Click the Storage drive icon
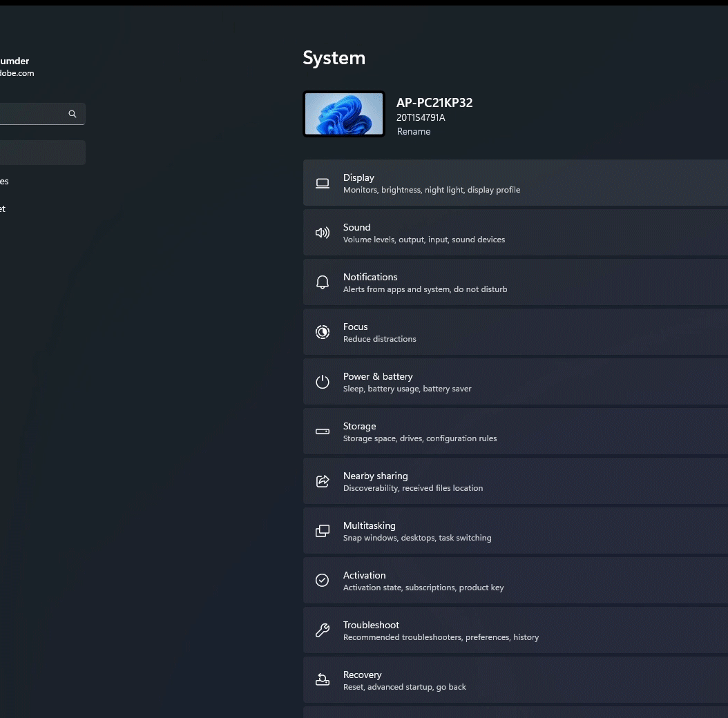Viewport: 728px width, 718px height. pos(323,431)
